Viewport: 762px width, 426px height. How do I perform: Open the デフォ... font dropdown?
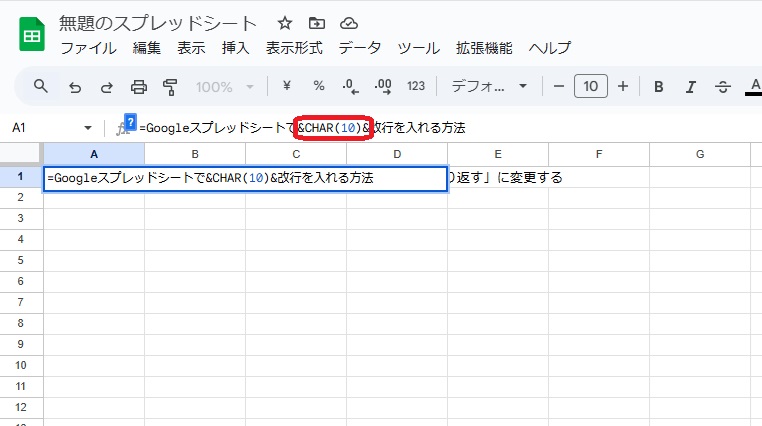click(x=489, y=86)
